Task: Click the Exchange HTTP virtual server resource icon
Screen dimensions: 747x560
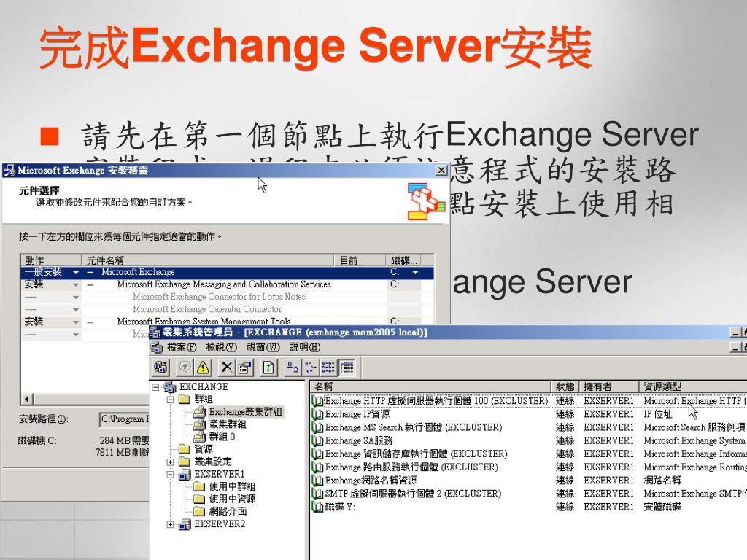Action: pyautogui.click(x=317, y=401)
